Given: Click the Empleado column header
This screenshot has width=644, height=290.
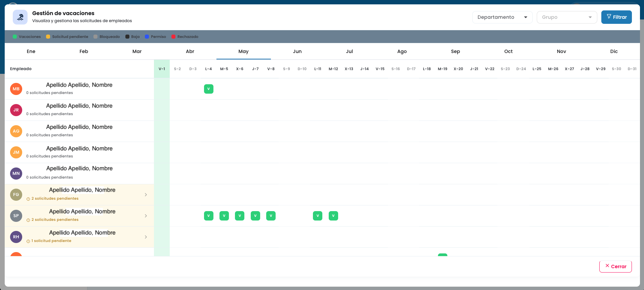Looking at the screenshot, I should click(x=21, y=69).
